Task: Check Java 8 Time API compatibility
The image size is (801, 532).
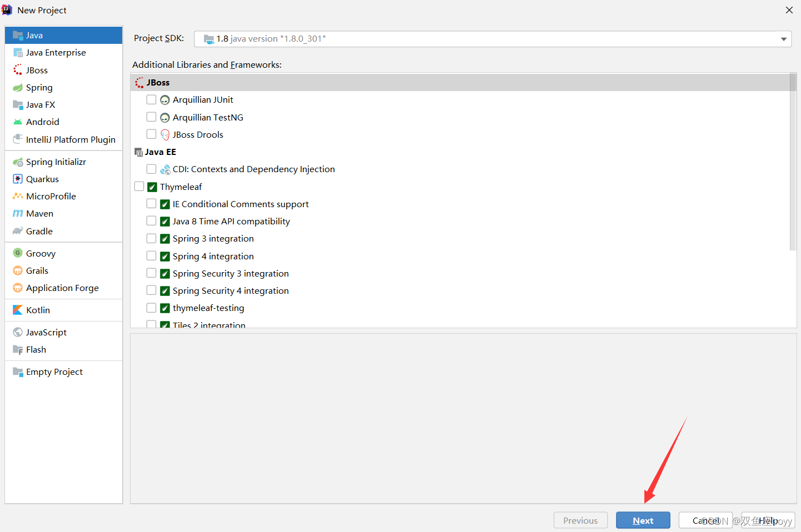Action: (151, 220)
